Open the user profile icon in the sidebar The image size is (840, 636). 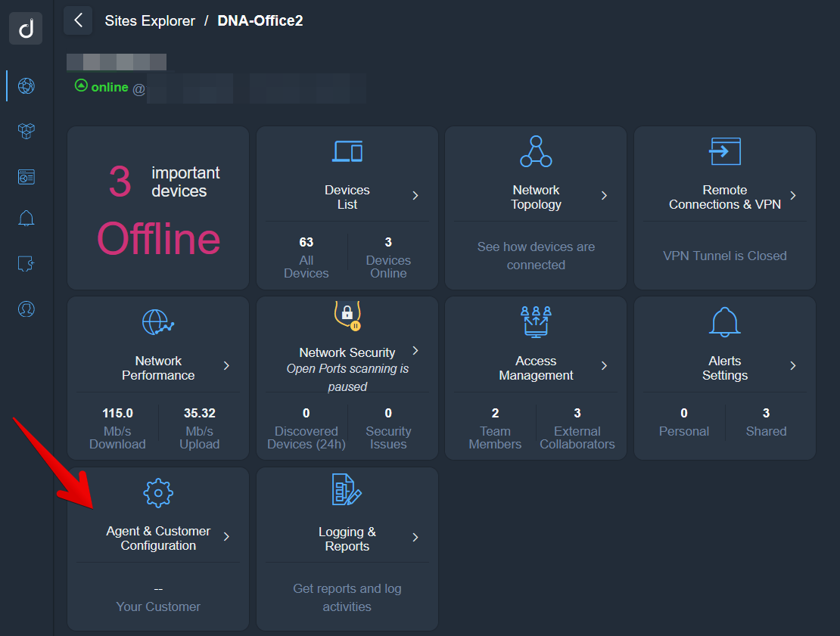26,309
